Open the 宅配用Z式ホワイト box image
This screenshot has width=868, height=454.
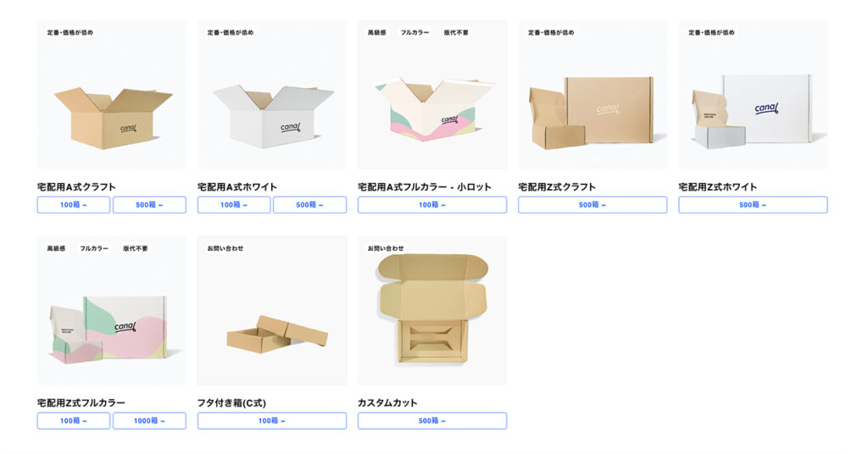pos(753,95)
